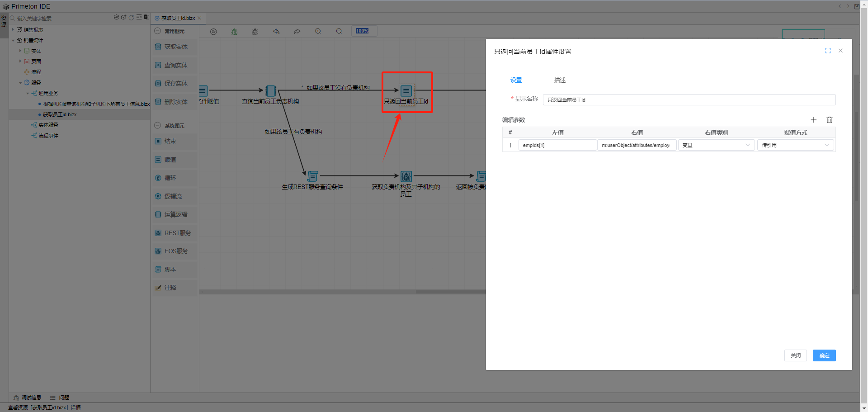This screenshot has width=868, height=412.
Task: Click the 确定 confirm button
Action: (824, 355)
